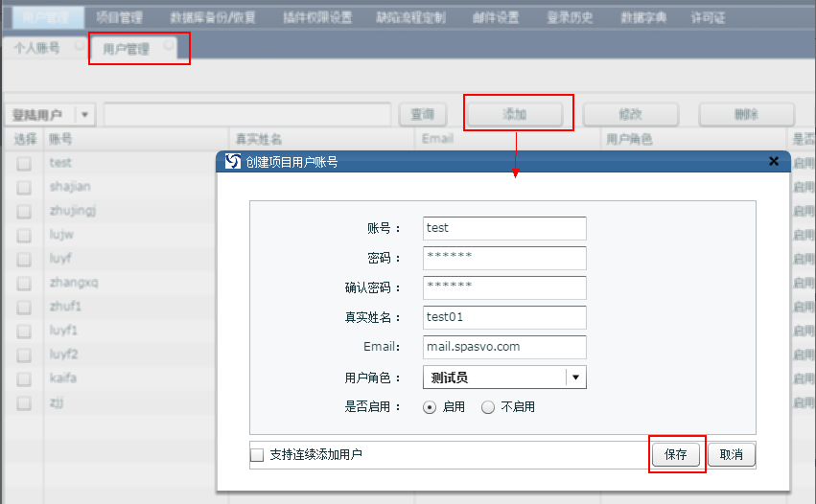Tick the checkbox for user shajian

[23, 187]
